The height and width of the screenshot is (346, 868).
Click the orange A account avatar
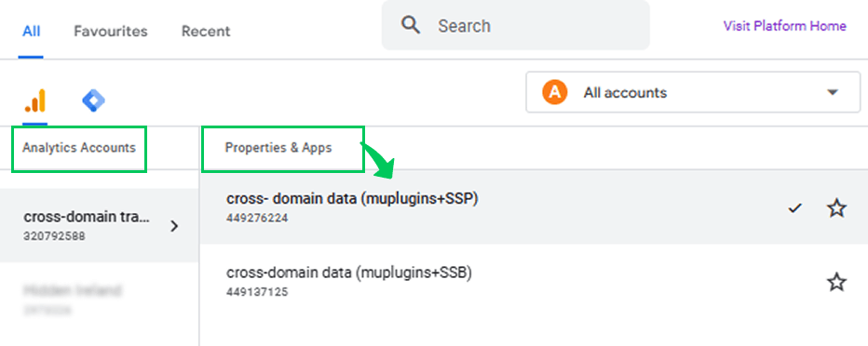[555, 92]
